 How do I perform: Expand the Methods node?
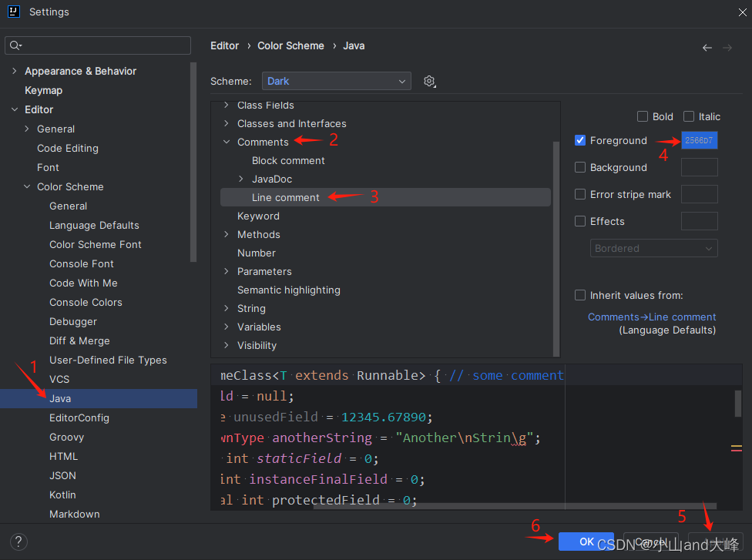[227, 234]
